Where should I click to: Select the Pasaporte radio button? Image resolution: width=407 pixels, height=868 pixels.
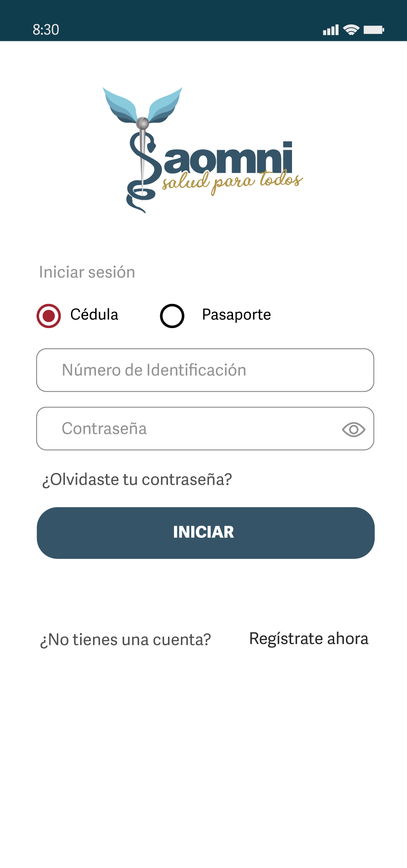click(172, 316)
